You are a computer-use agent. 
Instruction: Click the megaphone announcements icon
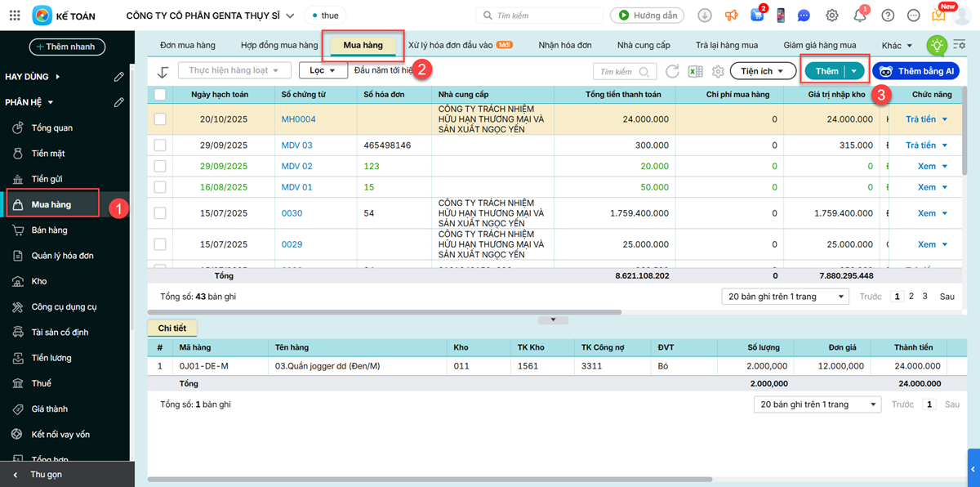(x=731, y=16)
